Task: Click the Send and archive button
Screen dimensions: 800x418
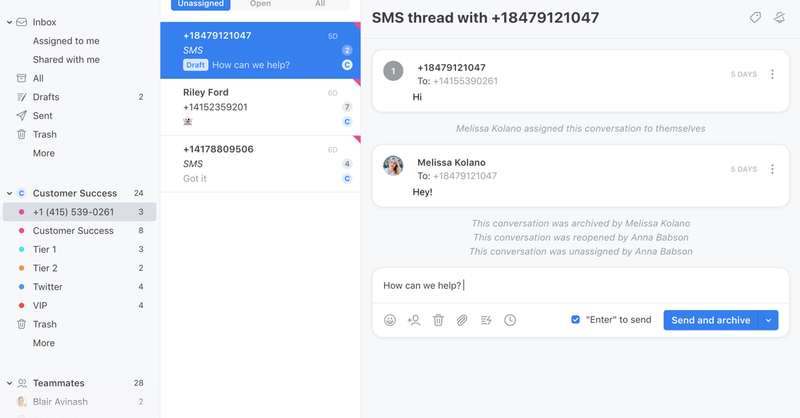Action: tap(711, 320)
